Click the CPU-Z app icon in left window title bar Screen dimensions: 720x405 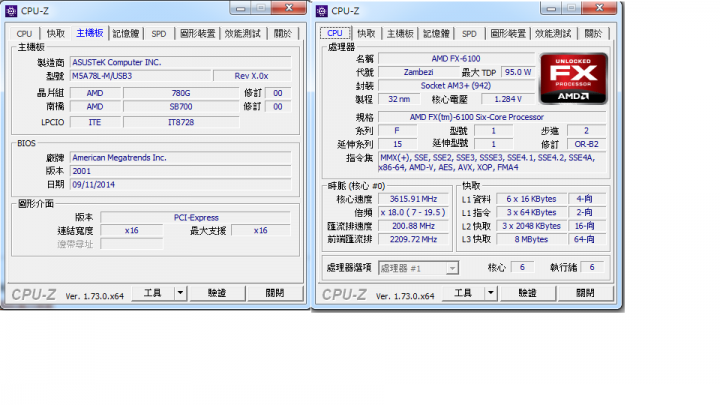(x=11, y=11)
